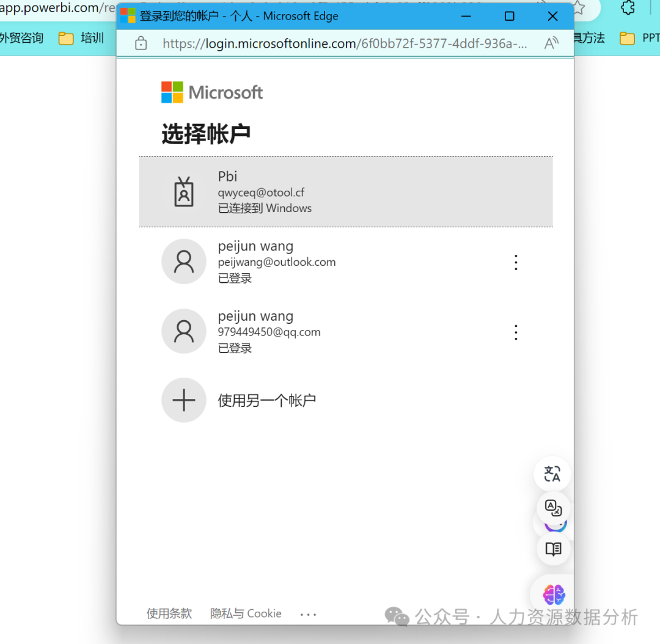Click the A-to-文 translation floating icon
The height and width of the screenshot is (644, 660).
pyautogui.click(x=553, y=508)
